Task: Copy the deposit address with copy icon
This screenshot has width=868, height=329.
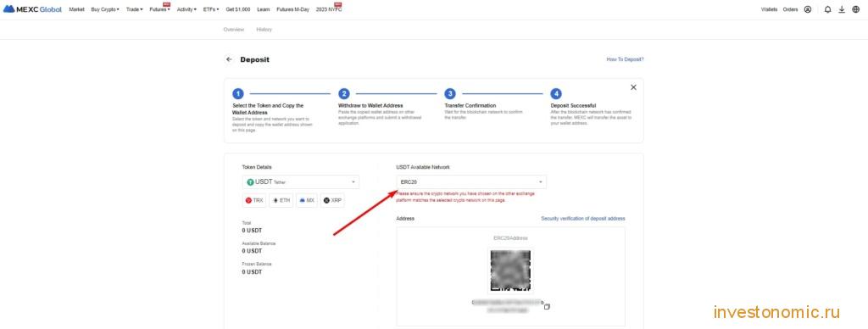Action: [x=547, y=306]
